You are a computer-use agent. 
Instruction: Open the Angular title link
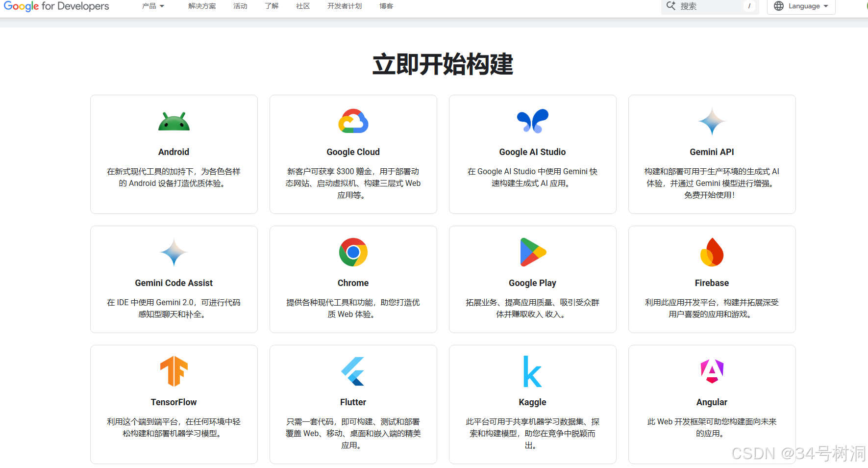(x=712, y=402)
